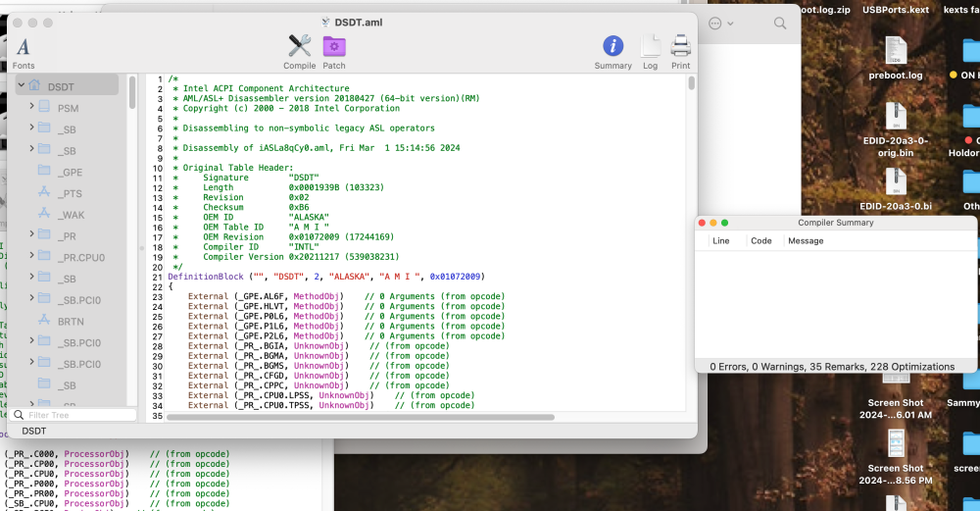Click the search magnifier in the background Finder window
The height and width of the screenshot is (511, 980).
(779, 24)
